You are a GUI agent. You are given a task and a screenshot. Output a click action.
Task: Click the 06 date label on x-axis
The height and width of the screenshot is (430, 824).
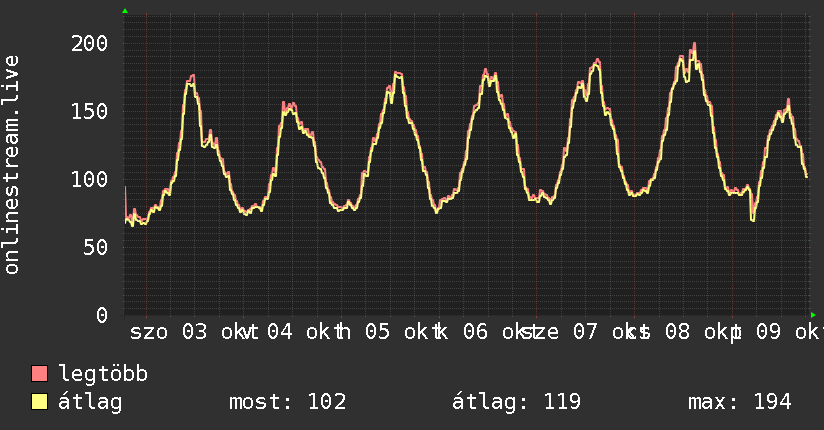[x=476, y=332]
